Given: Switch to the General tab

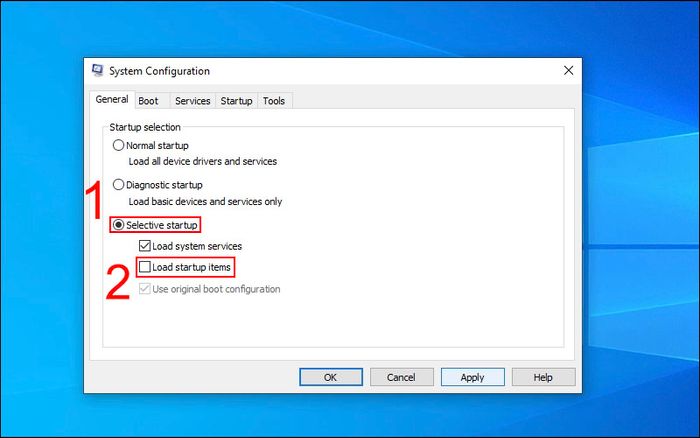Looking at the screenshot, I should tap(112, 99).
